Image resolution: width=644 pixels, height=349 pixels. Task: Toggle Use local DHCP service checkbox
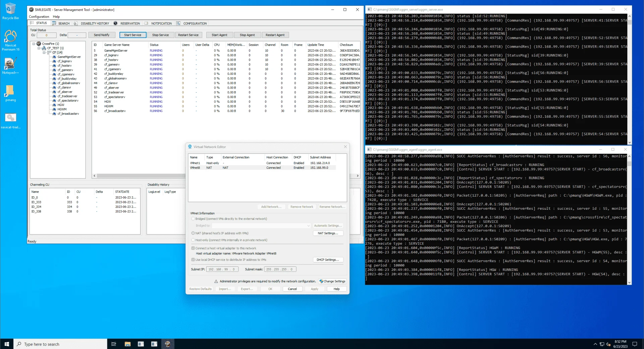(x=193, y=260)
